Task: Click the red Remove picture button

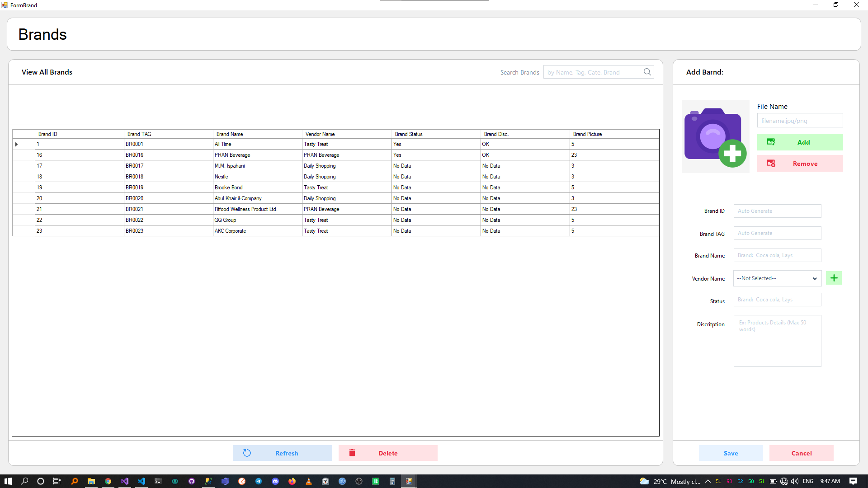Action: tap(800, 164)
